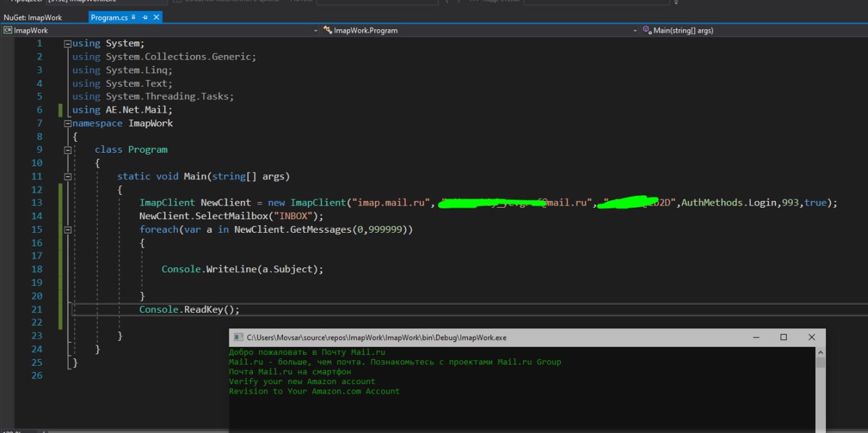Click line number 13 in gutter
The image size is (868, 433).
[x=37, y=203]
